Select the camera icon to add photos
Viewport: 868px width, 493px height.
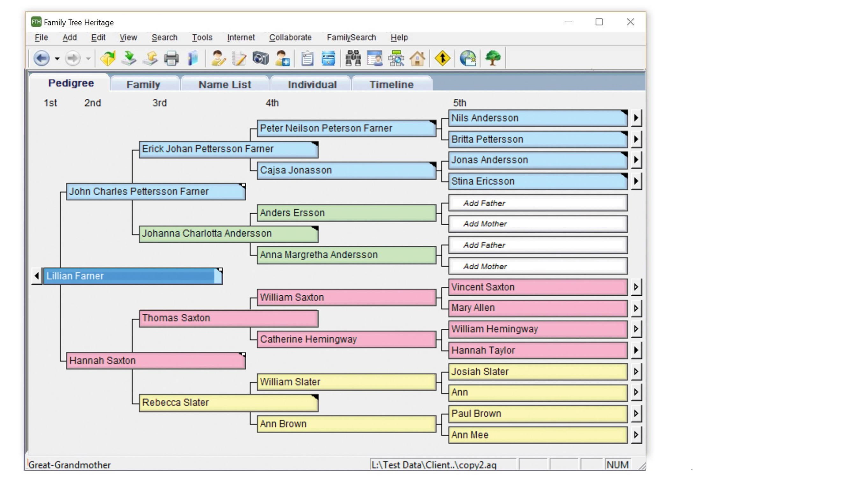[260, 58]
